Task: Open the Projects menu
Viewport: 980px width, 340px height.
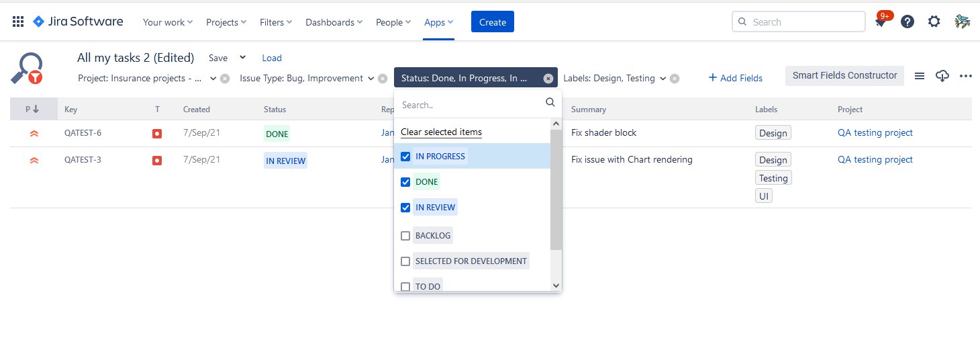Action: click(226, 22)
